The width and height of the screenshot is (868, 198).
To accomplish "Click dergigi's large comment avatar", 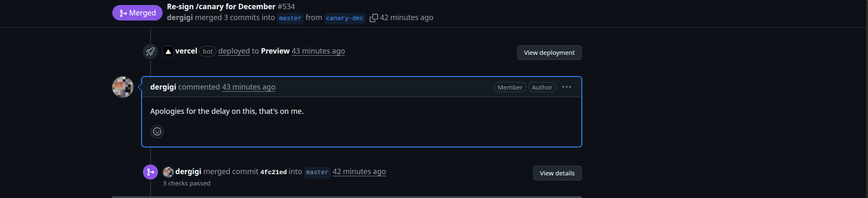I will (x=123, y=87).
